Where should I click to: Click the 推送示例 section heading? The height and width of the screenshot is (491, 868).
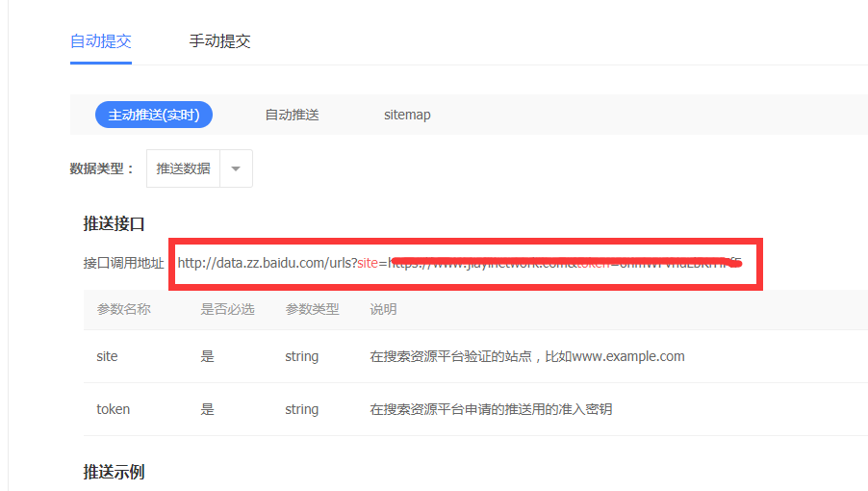coord(114,472)
